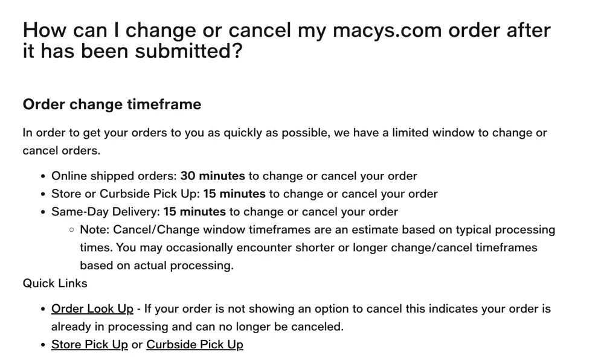Click the cancel orders. paragraph ending
This screenshot has height=364, width=604.
[x=62, y=150]
